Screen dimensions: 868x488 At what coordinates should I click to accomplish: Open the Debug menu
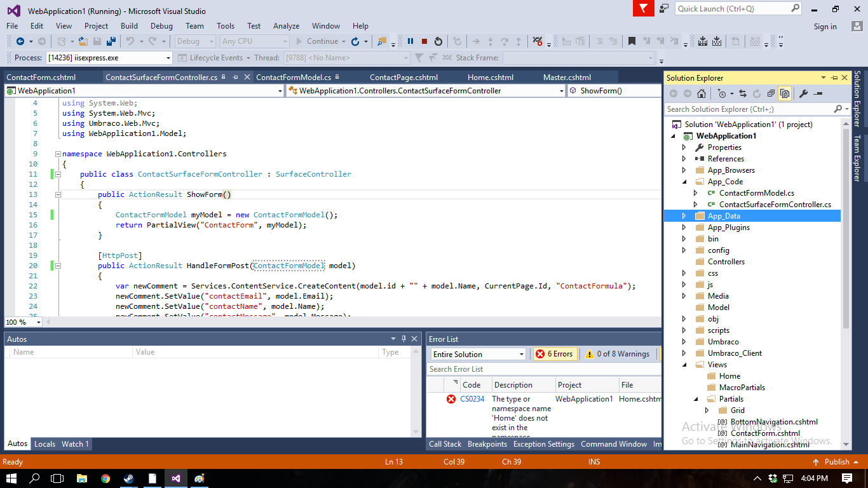point(161,26)
